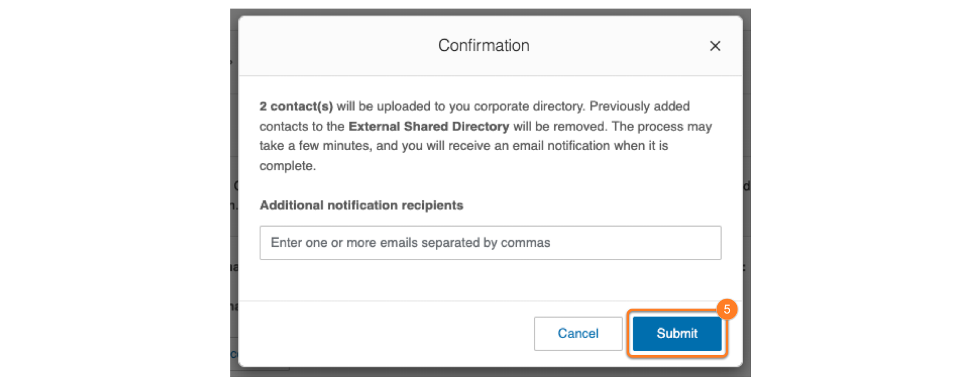Click the 'Previously added' sentence text
The height and width of the screenshot is (387, 980).
tap(639, 107)
